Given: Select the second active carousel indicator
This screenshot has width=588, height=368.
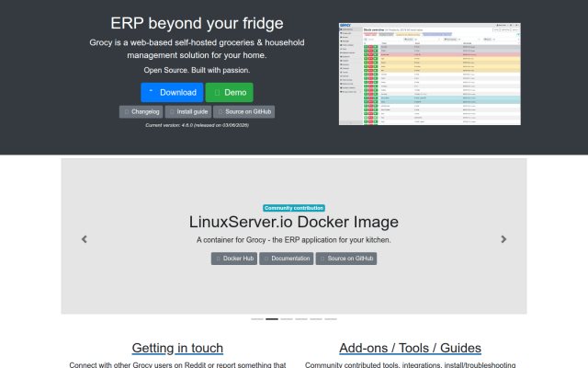Looking at the screenshot, I should click(272, 319).
